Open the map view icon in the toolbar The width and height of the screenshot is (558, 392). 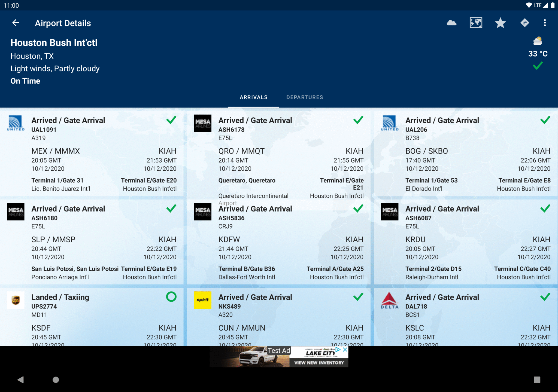point(476,23)
